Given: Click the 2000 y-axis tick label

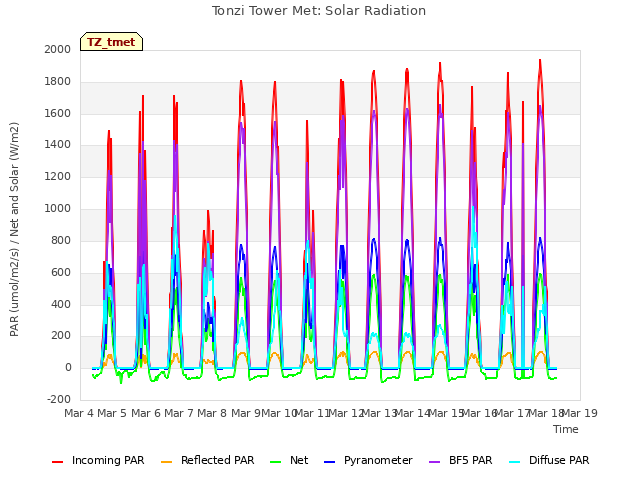Looking at the screenshot, I should [58, 49].
